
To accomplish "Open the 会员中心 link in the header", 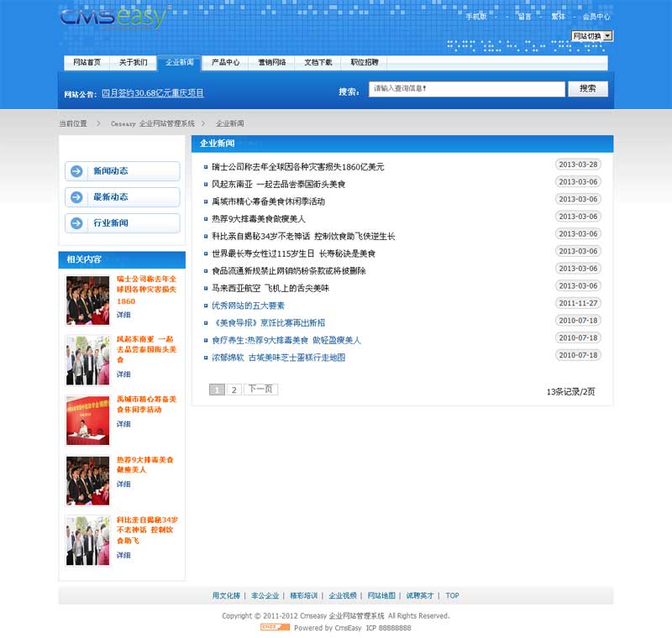I will point(596,17).
